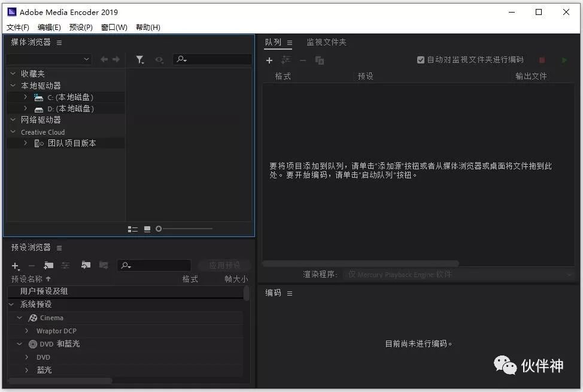583x392 pixels.
Task: Open the 渲染程序 renderer dropdown
Action: click(x=458, y=275)
